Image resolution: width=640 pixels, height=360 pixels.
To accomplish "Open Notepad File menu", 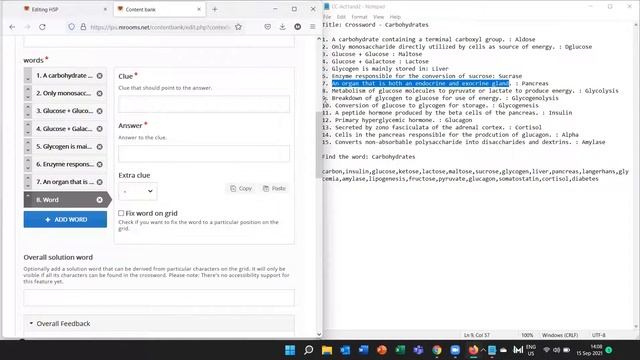I will pos(327,17).
